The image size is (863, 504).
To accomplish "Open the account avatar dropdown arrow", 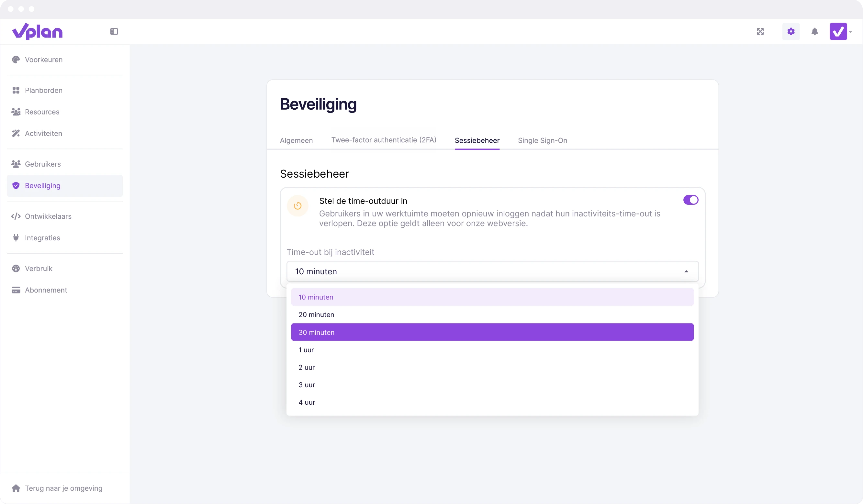I will pyautogui.click(x=850, y=31).
